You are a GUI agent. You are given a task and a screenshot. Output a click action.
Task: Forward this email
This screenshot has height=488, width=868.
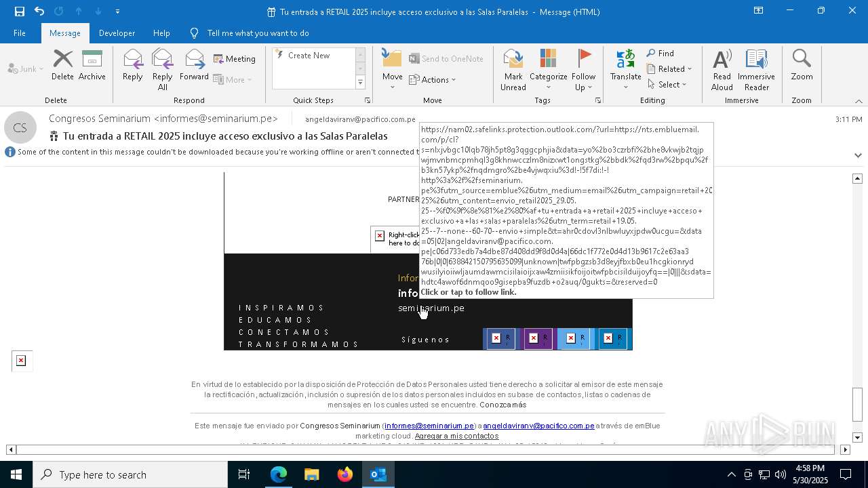(194, 66)
